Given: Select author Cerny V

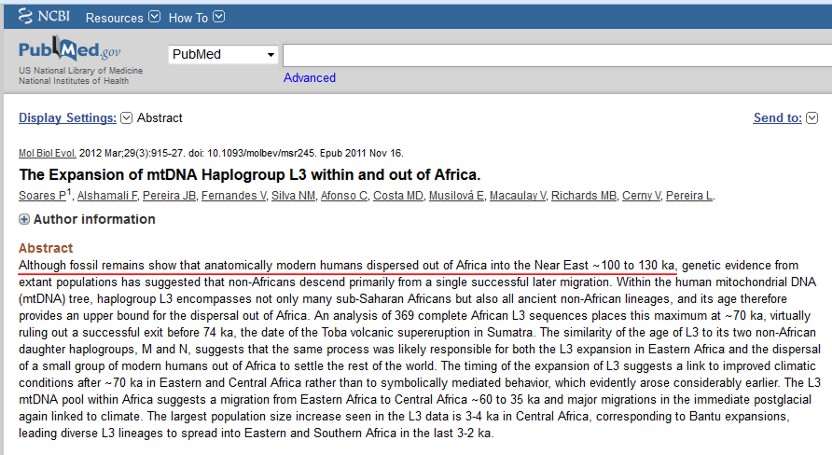Looking at the screenshot, I should (x=643, y=195).
